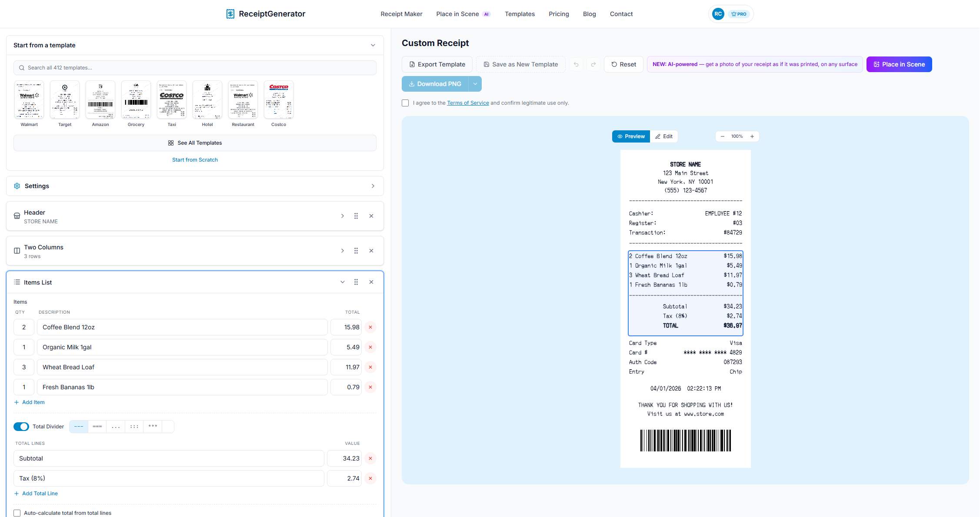
Task: Open the Templates page
Action: pos(520,13)
